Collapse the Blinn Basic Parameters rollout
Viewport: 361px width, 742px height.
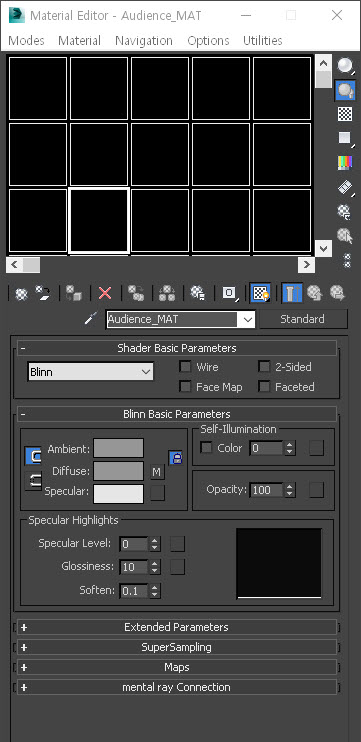pyautogui.click(x=177, y=414)
